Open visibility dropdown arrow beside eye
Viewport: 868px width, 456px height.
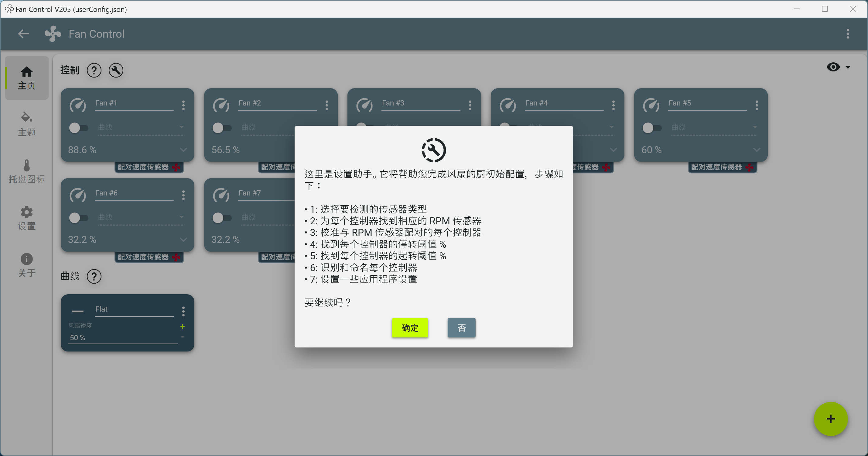click(848, 67)
